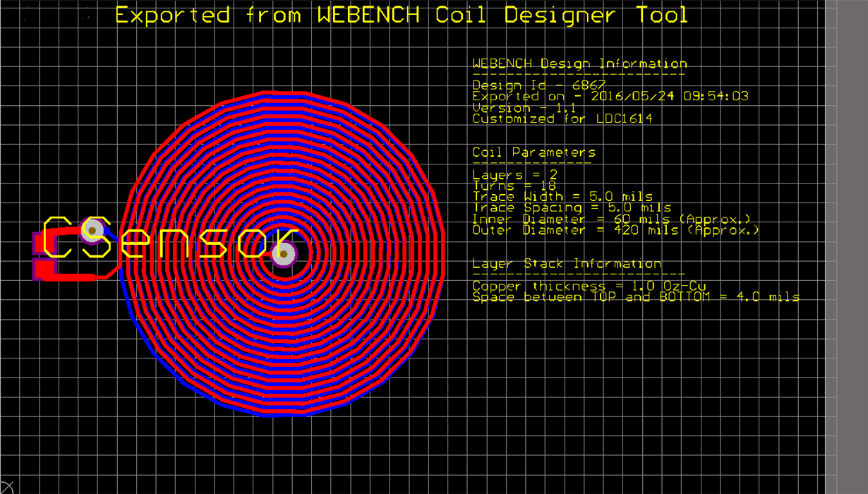Select the 'Layer Stack Information' heading text
This screenshot has width=868, height=494.
click(x=567, y=264)
